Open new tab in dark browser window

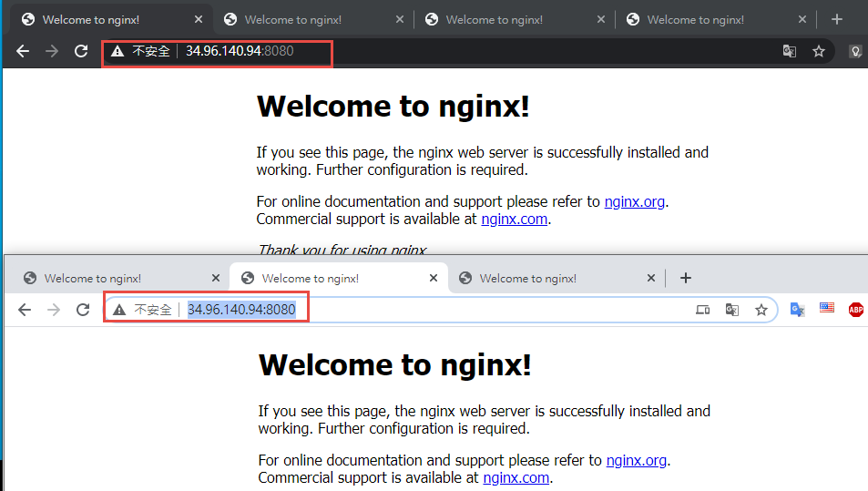837,19
